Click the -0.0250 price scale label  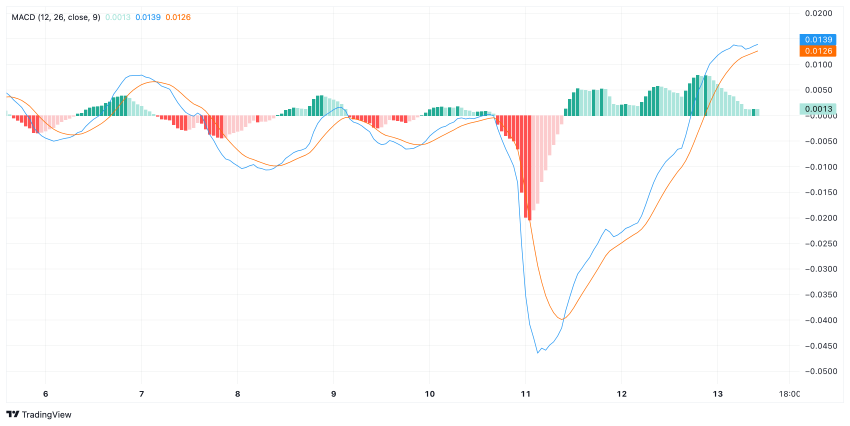[x=817, y=243]
